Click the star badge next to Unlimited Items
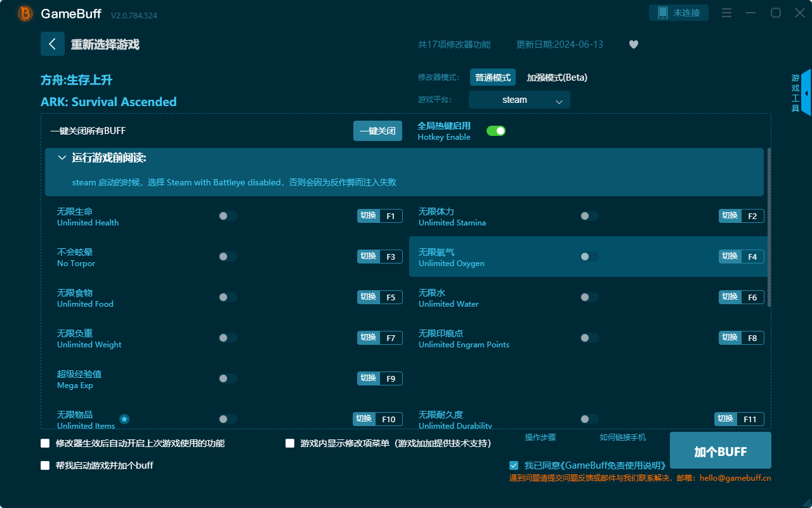The image size is (812, 508). pyautogui.click(x=124, y=419)
